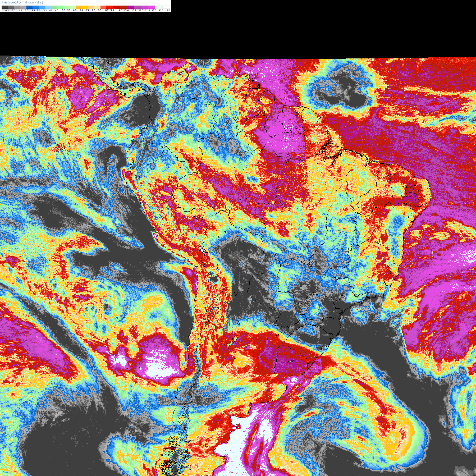Select the orange 6.5 hours legend swatch
The height and width of the screenshot is (476, 476).
click(79, 7)
